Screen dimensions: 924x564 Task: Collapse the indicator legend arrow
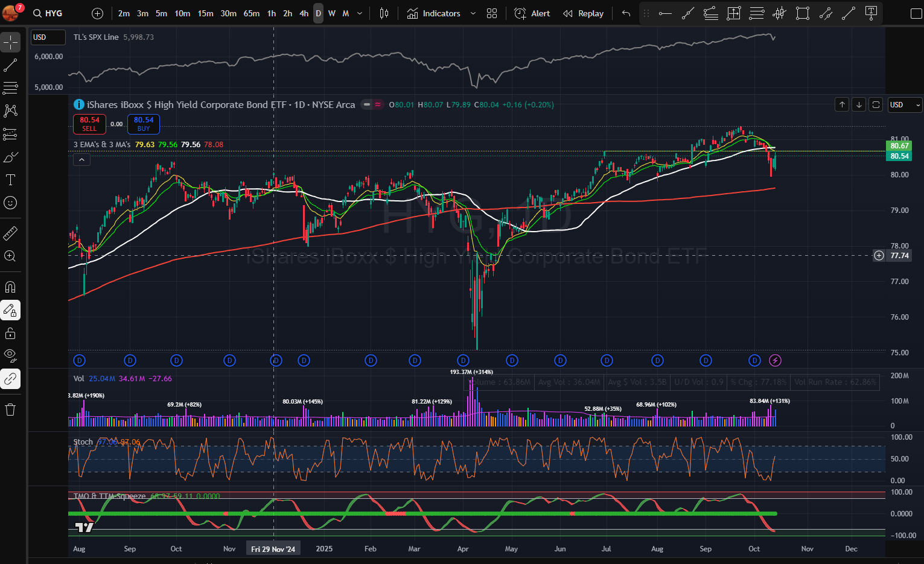[81, 160]
